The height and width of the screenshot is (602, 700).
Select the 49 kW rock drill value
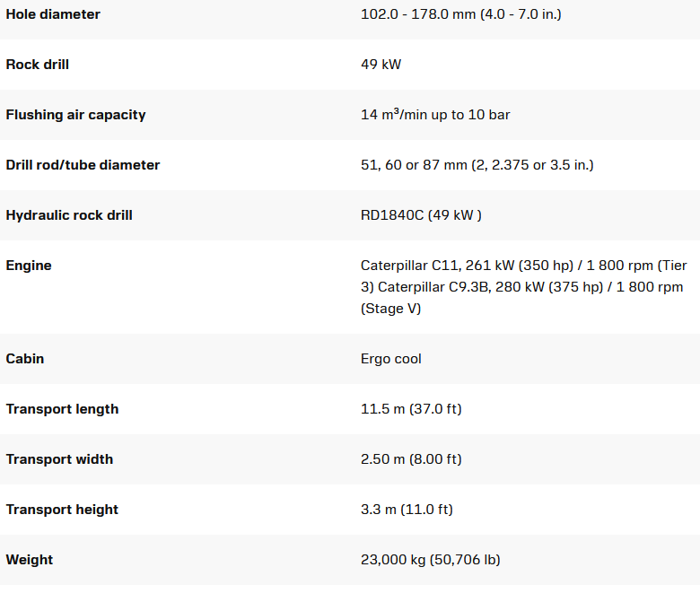click(381, 65)
